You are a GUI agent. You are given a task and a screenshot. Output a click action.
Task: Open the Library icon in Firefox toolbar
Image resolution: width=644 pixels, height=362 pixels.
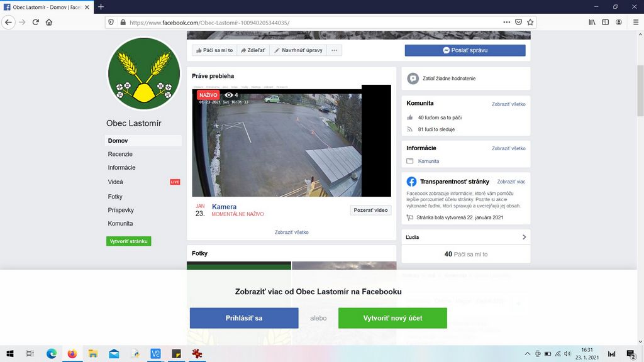pos(592,22)
